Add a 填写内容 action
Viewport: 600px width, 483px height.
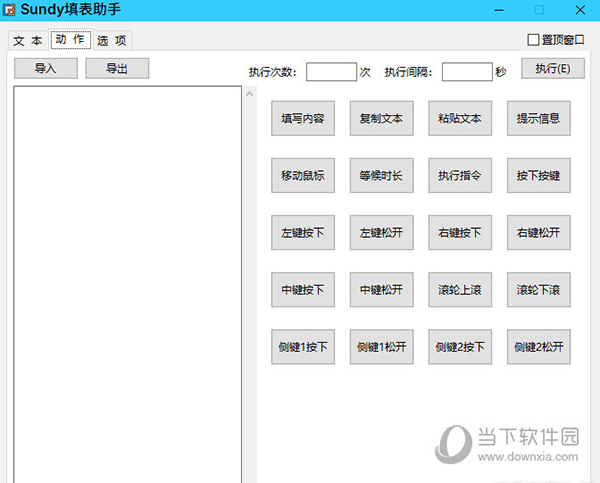pyautogui.click(x=303, y=118)
